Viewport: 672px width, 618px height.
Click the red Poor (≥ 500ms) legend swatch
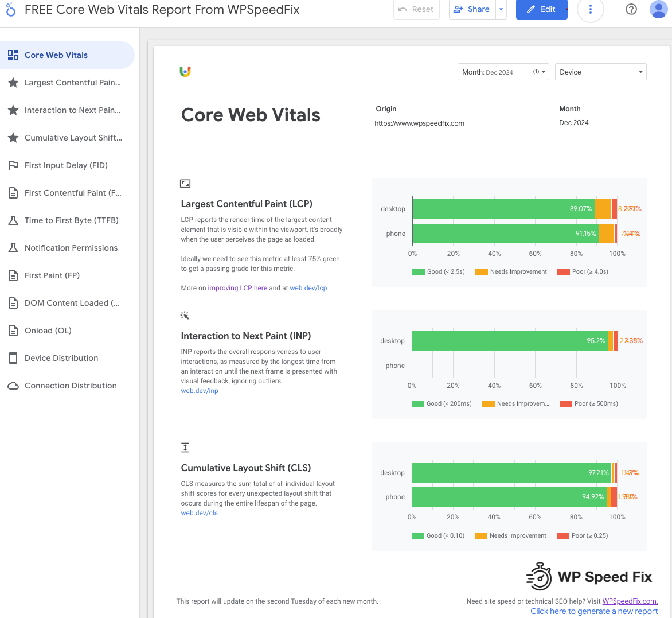[566, 403]
